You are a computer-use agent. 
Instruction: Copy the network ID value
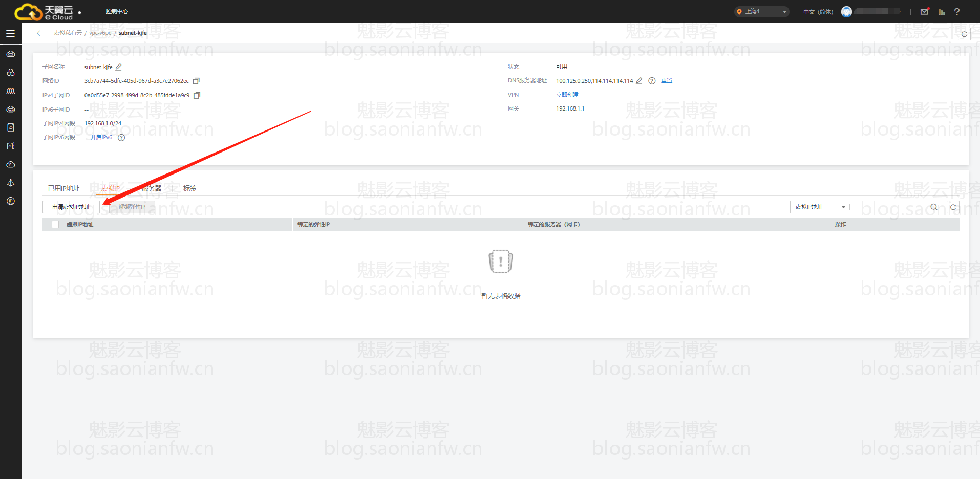pos(196,81)
